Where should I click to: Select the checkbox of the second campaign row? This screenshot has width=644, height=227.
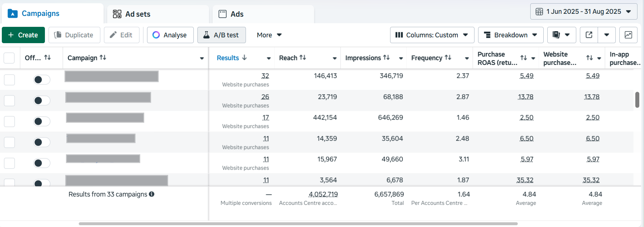click(9, 100)
